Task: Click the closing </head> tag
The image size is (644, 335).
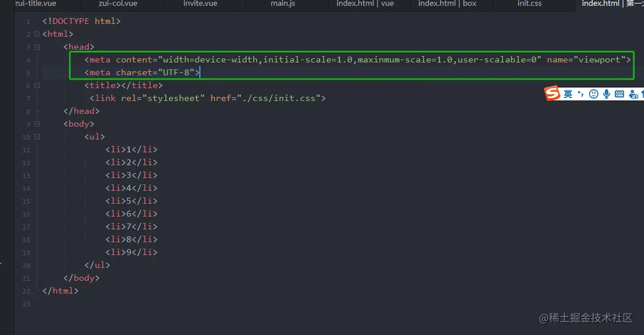Action: coord(81,111)
